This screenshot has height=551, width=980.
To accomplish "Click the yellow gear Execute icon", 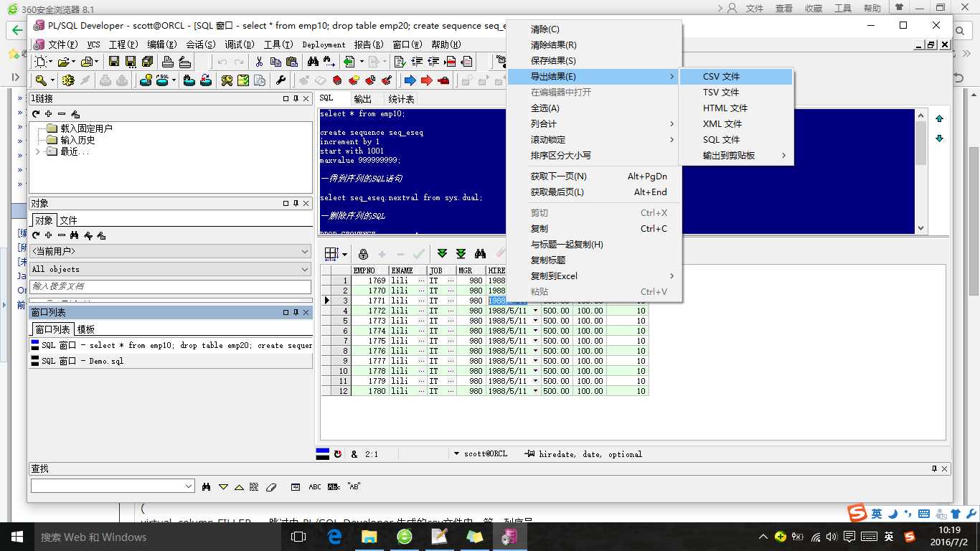I will (x=68, y=80).
